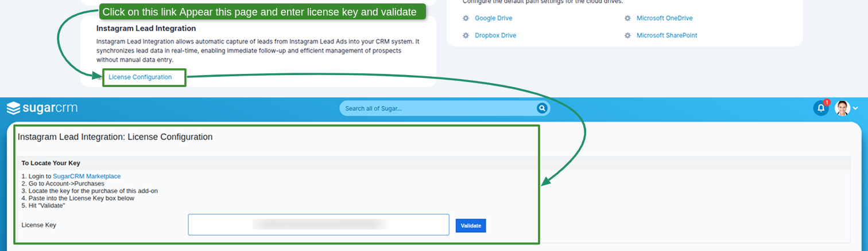Screen dimensions: 868x251
Task: Click the search magnifier icon
Action: tap(542, 108)
